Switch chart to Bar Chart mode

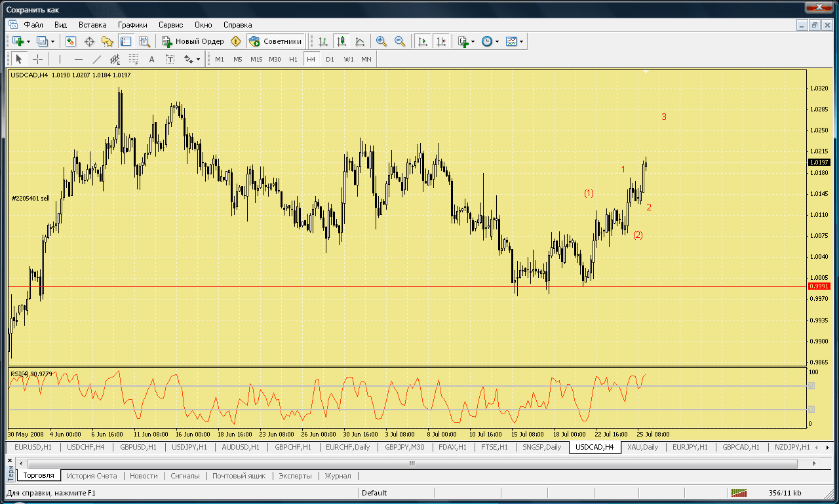[x=322, y=41]
